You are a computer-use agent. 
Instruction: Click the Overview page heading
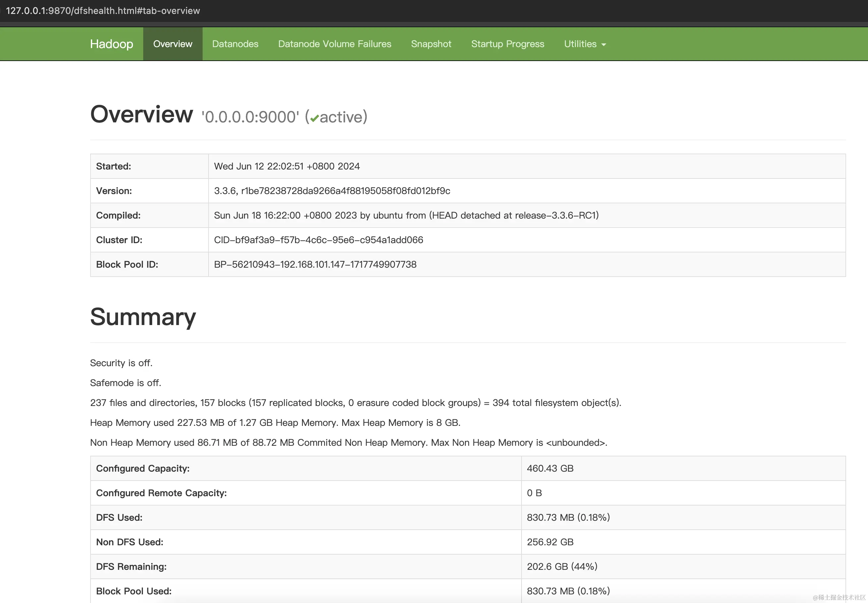pyautogui.click(x=141, y=114)
